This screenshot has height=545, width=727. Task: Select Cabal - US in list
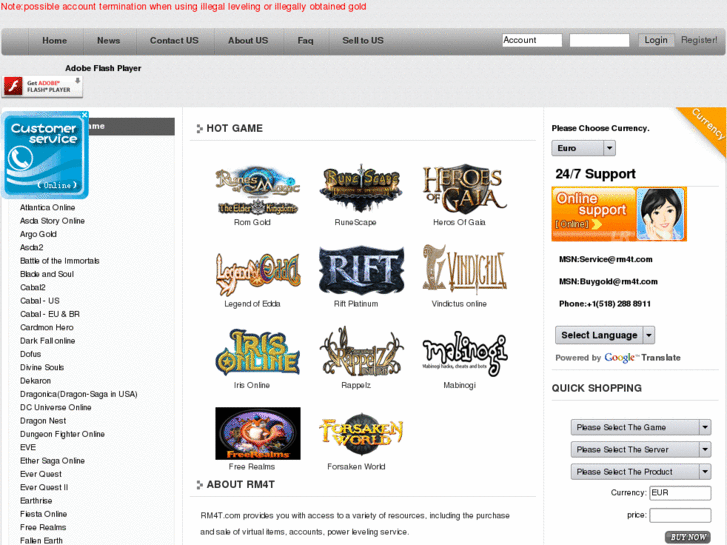(x=39, y=301)
